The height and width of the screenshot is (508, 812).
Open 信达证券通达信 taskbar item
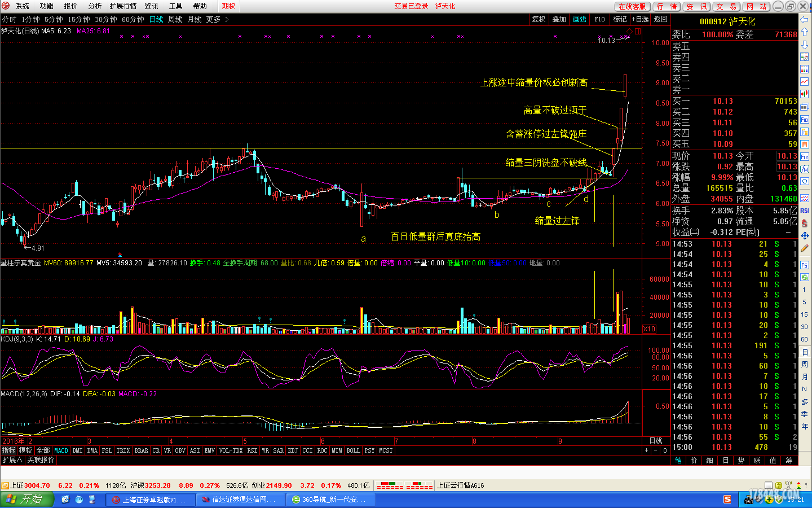[x=240, y=500]
